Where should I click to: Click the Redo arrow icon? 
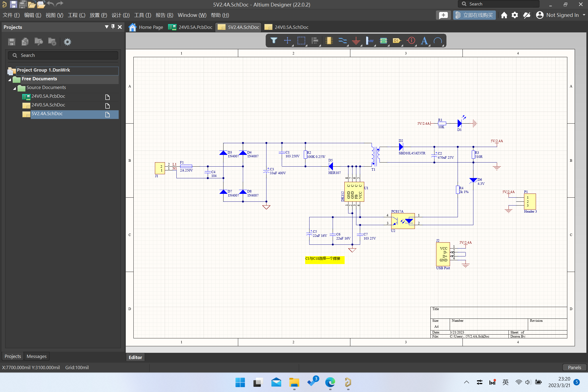click(x=59, y=4)
